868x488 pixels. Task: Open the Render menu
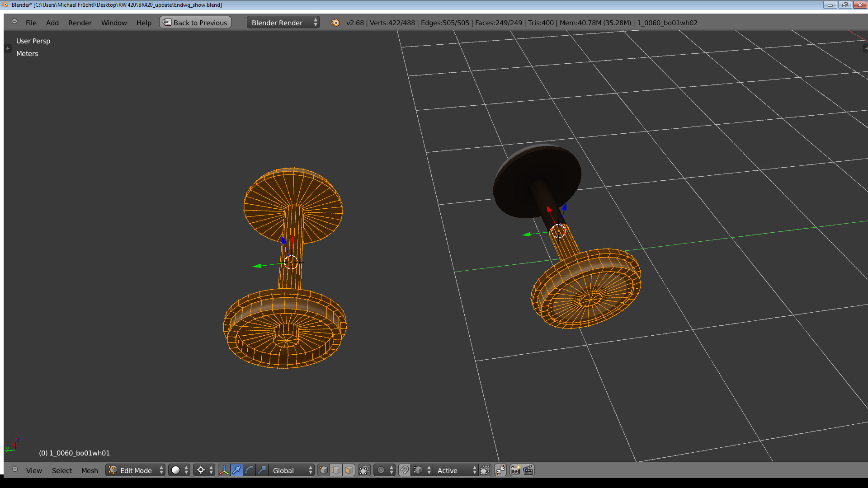coord(80,23)
